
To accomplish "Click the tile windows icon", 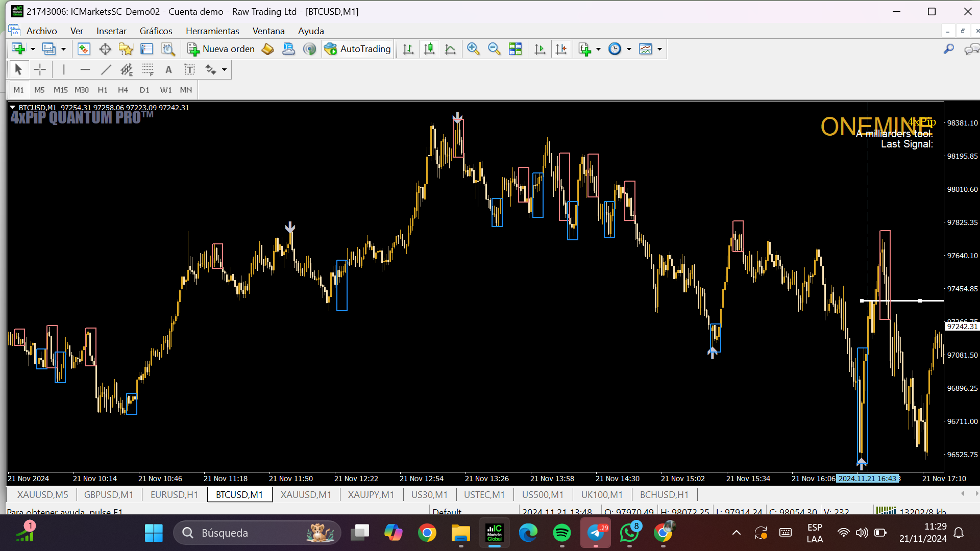I will [x=516, y=49].
